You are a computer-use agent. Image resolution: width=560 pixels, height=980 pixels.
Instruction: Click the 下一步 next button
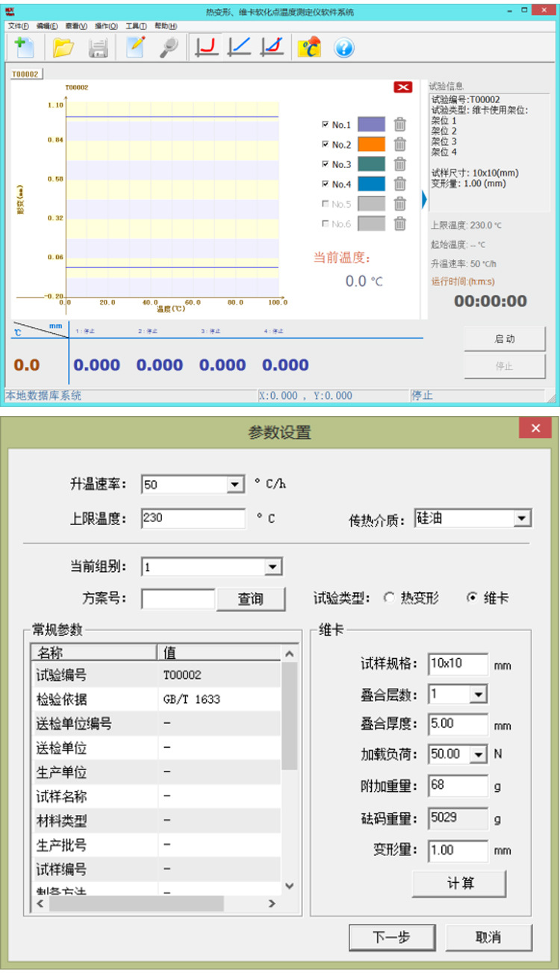391,937
